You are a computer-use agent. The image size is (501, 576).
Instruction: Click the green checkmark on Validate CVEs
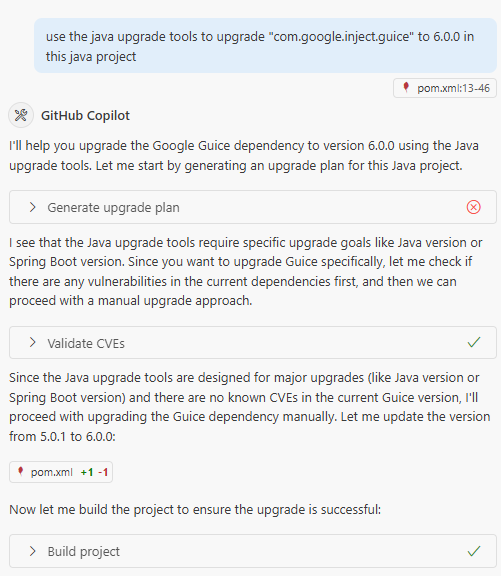tap(474, 342)
